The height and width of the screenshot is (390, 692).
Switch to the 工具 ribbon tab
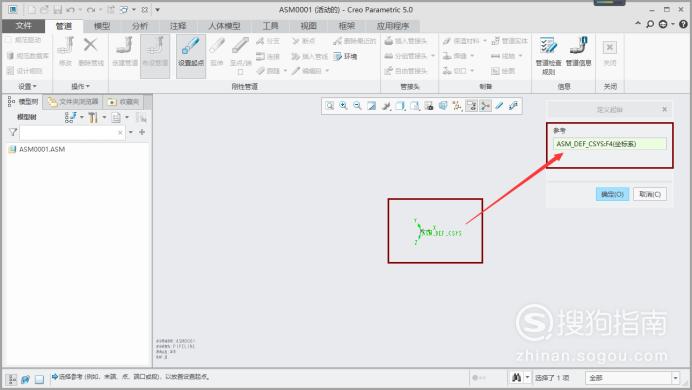pos(271,26)
